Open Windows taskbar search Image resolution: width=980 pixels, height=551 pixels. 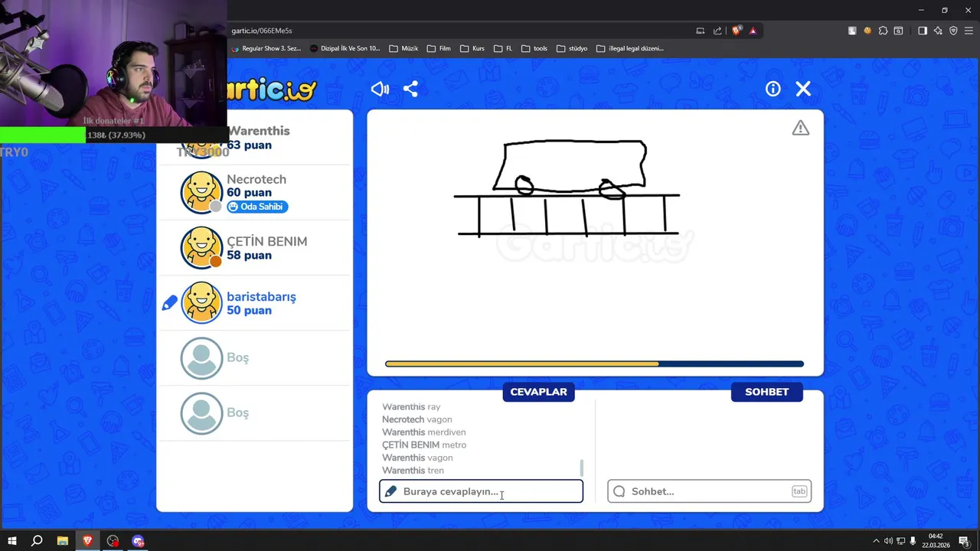pos(37,541)
